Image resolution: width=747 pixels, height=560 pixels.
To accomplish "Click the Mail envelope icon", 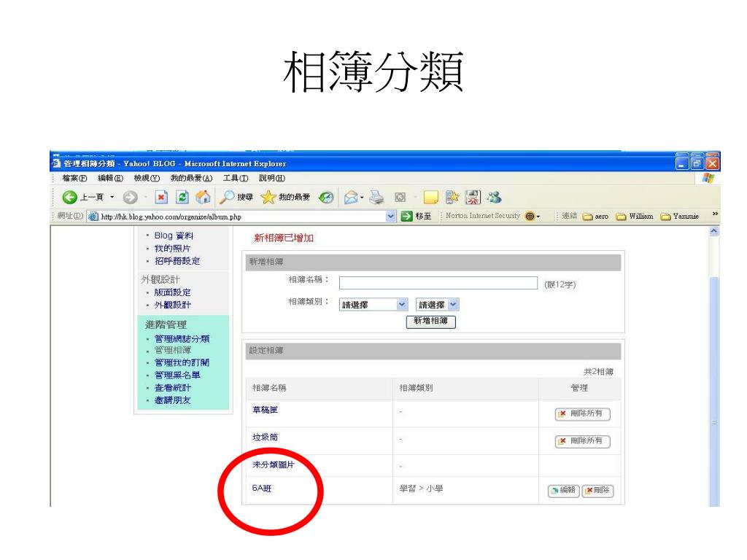I will (x=351, y=197).
